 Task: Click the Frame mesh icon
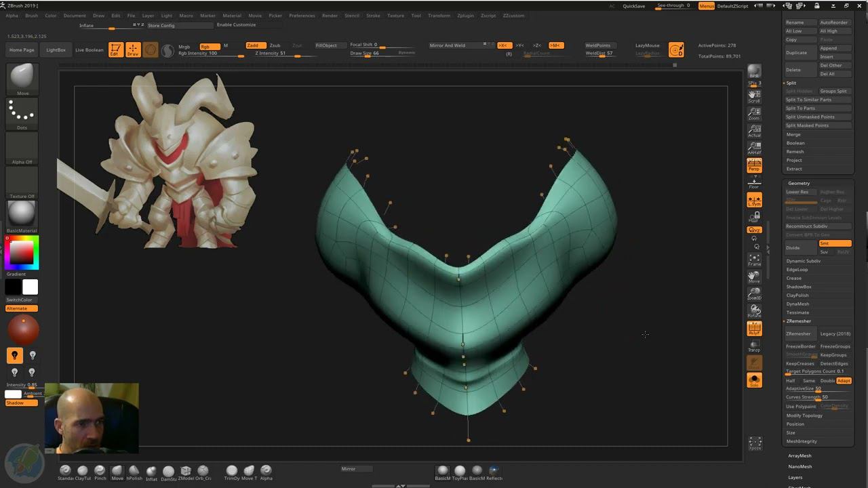(x=754, y=260)
